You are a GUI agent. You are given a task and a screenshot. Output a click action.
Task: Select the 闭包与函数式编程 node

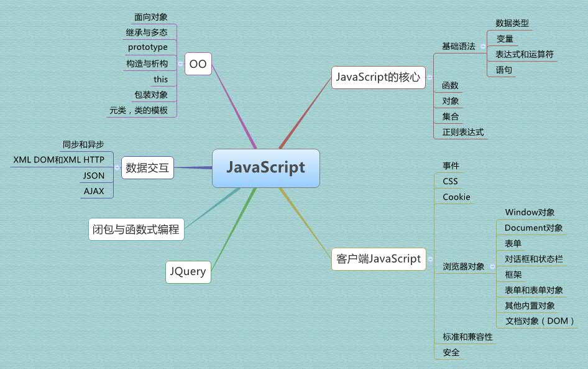pyautogui.click(x=136, y=229)
